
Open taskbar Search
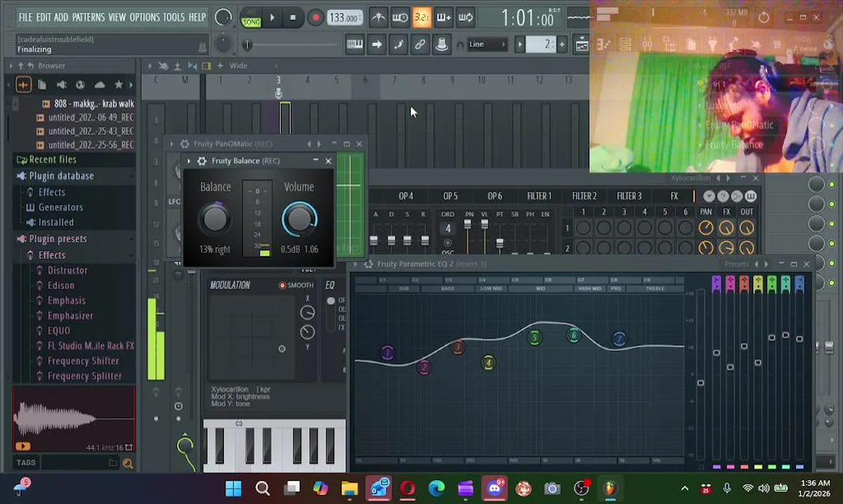pyautogui.click(x=263, y=489)
